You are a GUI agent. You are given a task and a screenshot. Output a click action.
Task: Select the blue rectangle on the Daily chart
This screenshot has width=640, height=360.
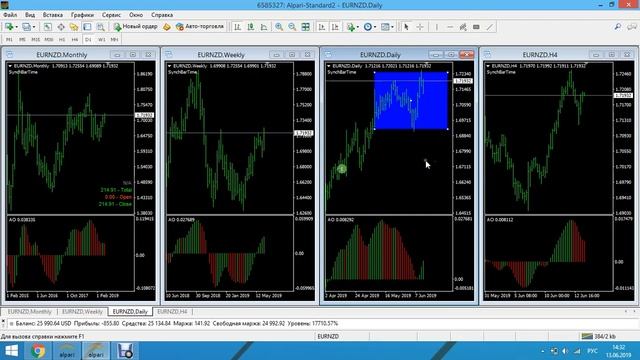tap(411, 100)
